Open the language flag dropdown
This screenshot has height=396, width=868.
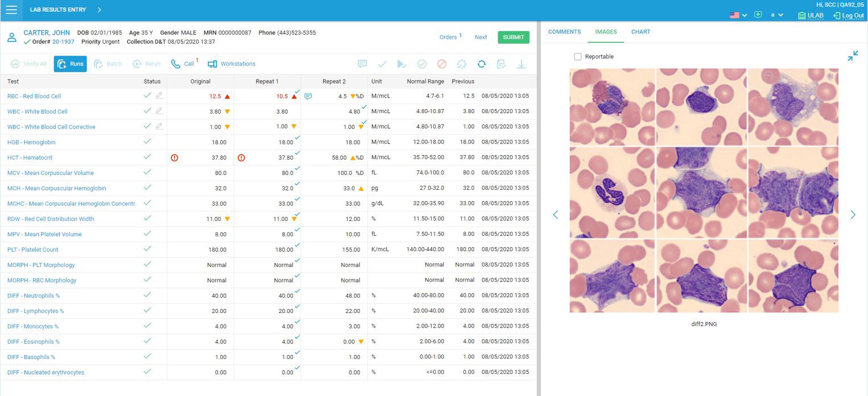[738, 15]
